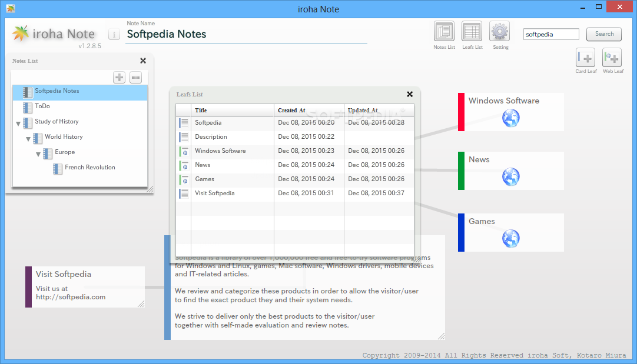Click red color bar of Windows Software leaf
This screenshot has height=364, width=637.
tap(461, 112)
